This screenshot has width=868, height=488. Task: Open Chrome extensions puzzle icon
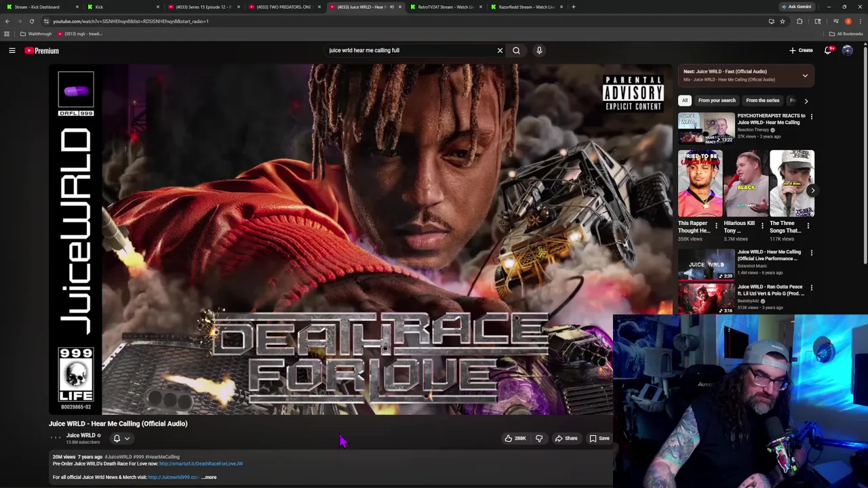pos(800,21)
